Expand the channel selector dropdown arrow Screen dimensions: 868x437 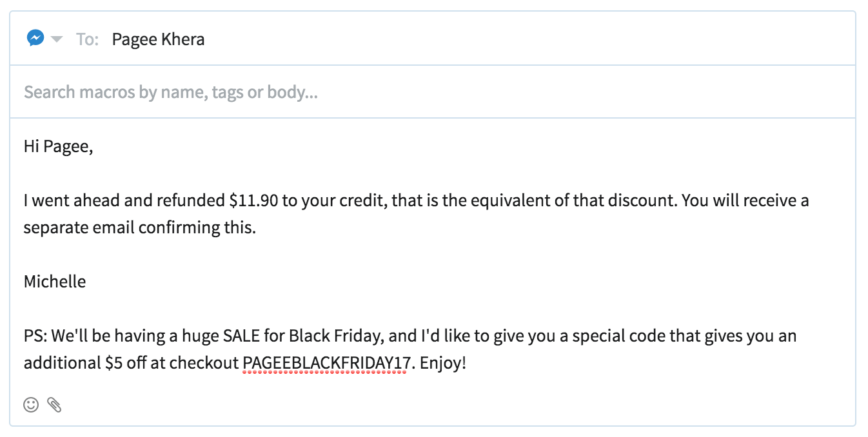point(57,40)
